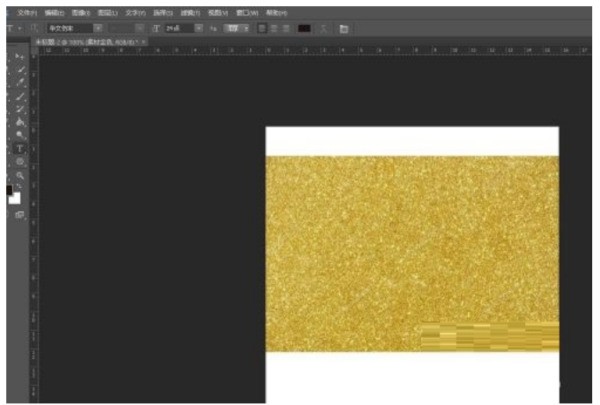Open the character and paragraph panels icon
This screenshot has height=405, width=600.
(x=344, y=28)
